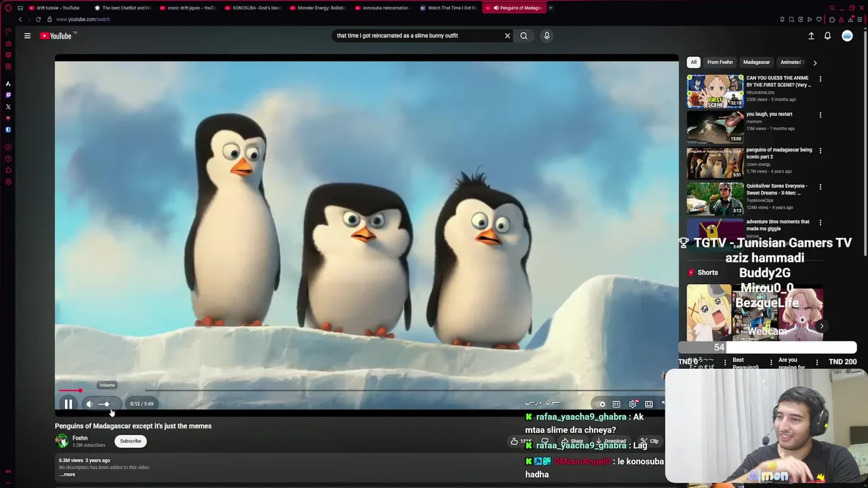Open Foehn channel name link

pos(80,438)
